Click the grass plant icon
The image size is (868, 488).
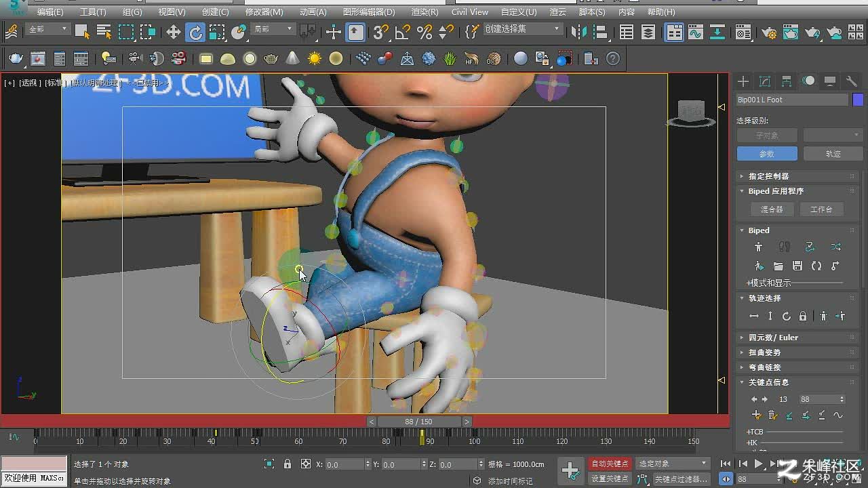click(x=450, y=59)
